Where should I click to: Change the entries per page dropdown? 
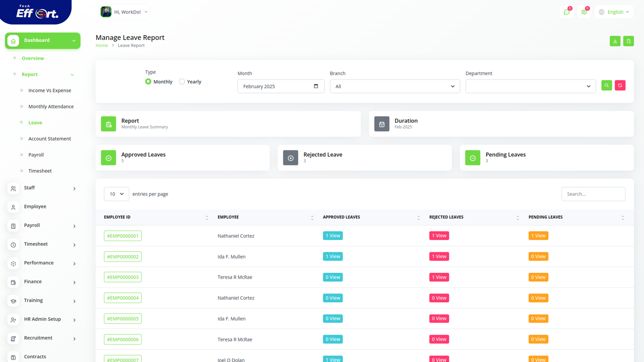click(116, 194)
